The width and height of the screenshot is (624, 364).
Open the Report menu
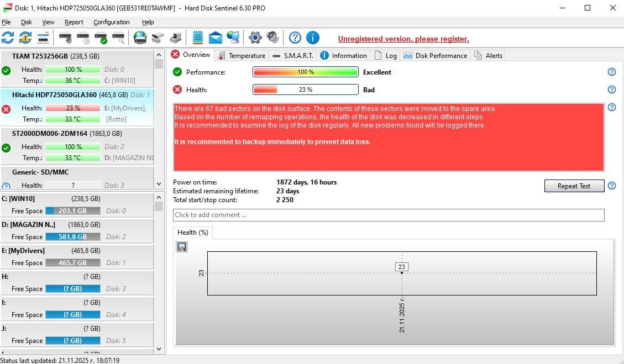(x=74, y=22)
